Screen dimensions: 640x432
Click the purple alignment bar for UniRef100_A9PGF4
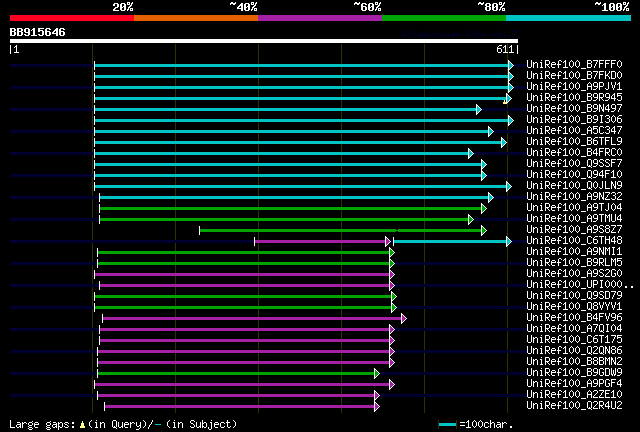coord(242,385)
